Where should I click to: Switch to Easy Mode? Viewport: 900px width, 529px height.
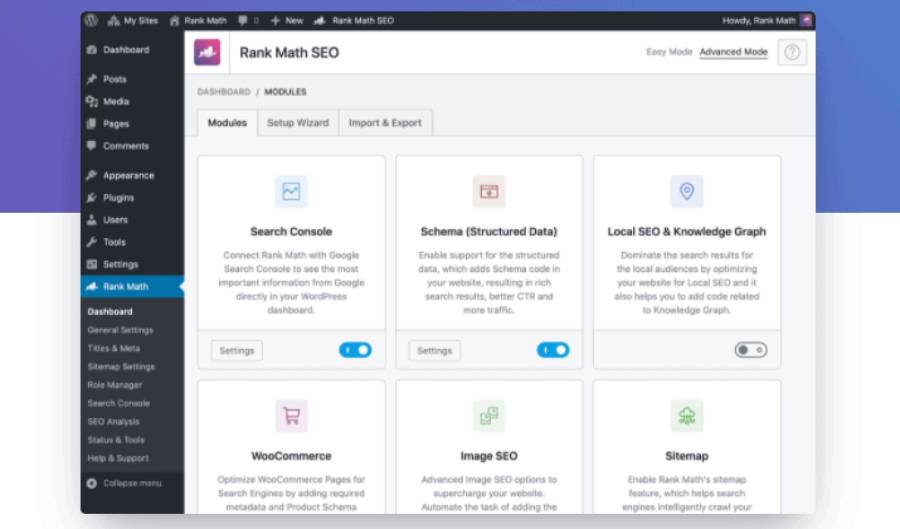pos(669,52)
